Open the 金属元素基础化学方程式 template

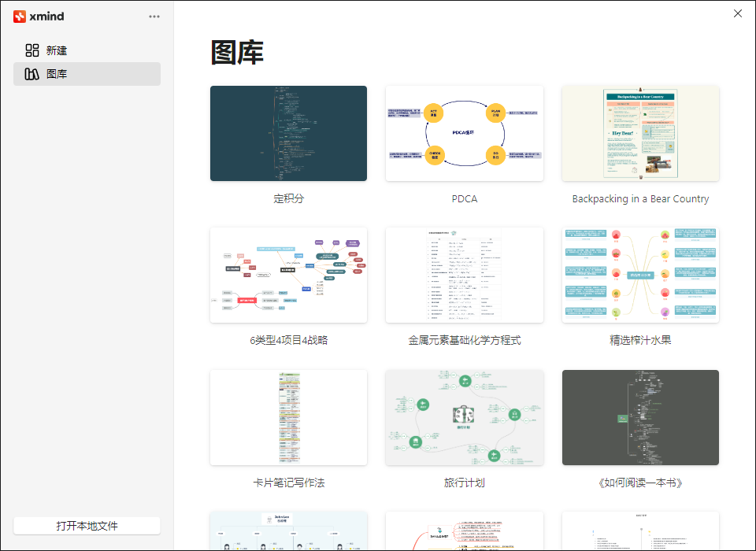click(x=465, y=275)
